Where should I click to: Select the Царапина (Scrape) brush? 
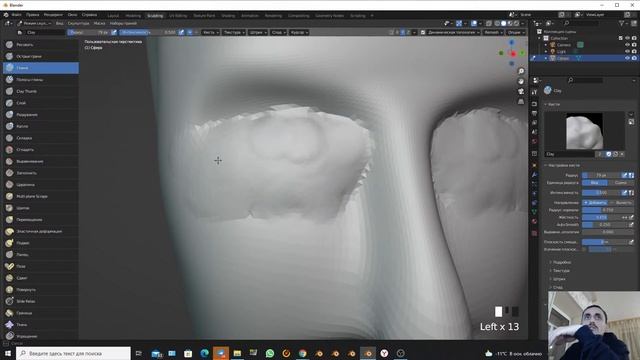click(41, 184)
